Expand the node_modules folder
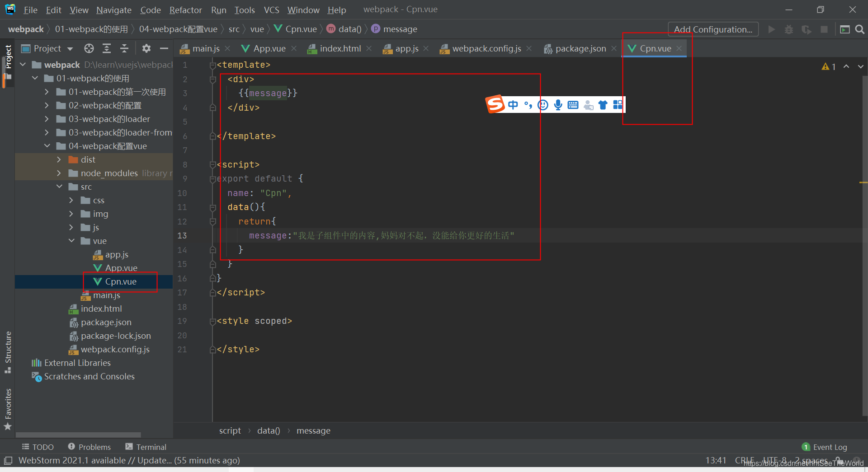 click(59, 173)
